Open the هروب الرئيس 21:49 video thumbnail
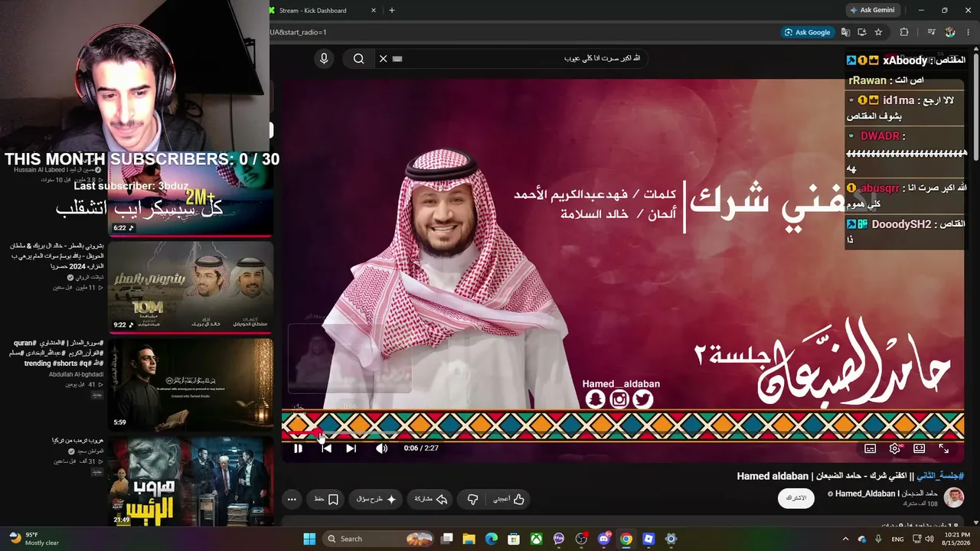980x551 pixels. point(191,481)
